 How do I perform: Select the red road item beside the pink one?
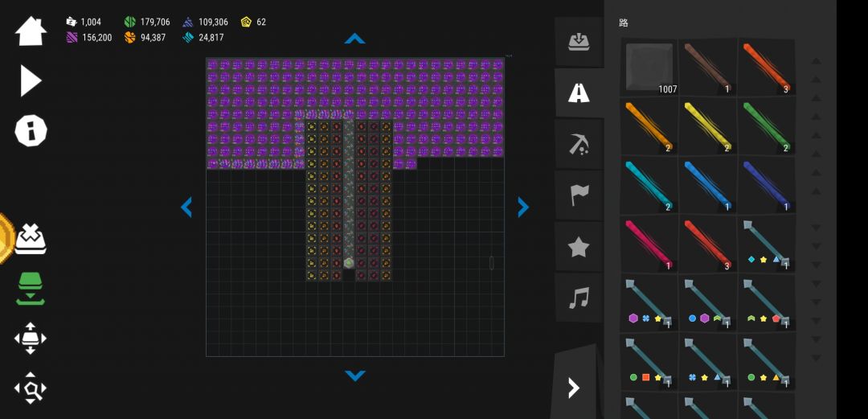[708, 244]
